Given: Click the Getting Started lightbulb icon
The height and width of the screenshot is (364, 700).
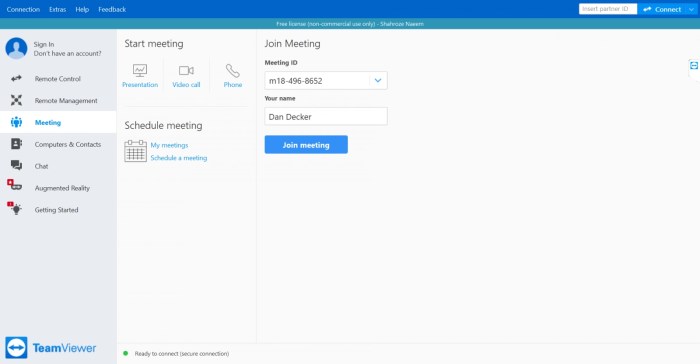Looking at the screenshot, I should click(x=15, y=208).
